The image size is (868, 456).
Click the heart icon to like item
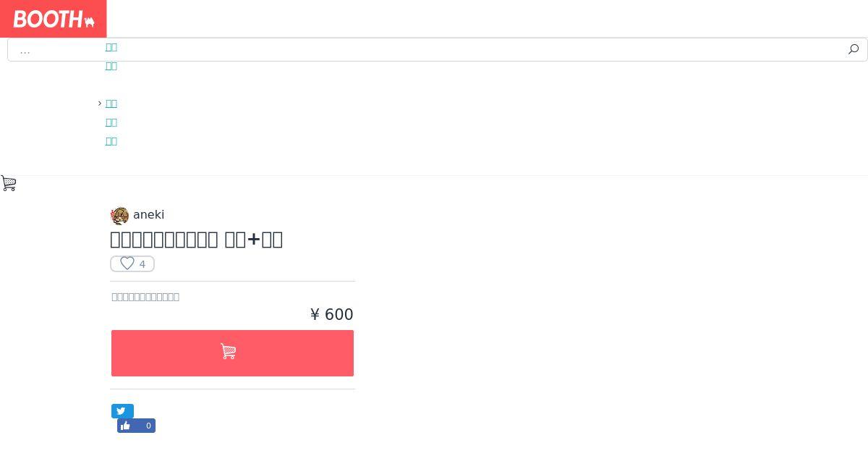coord(127,263)
